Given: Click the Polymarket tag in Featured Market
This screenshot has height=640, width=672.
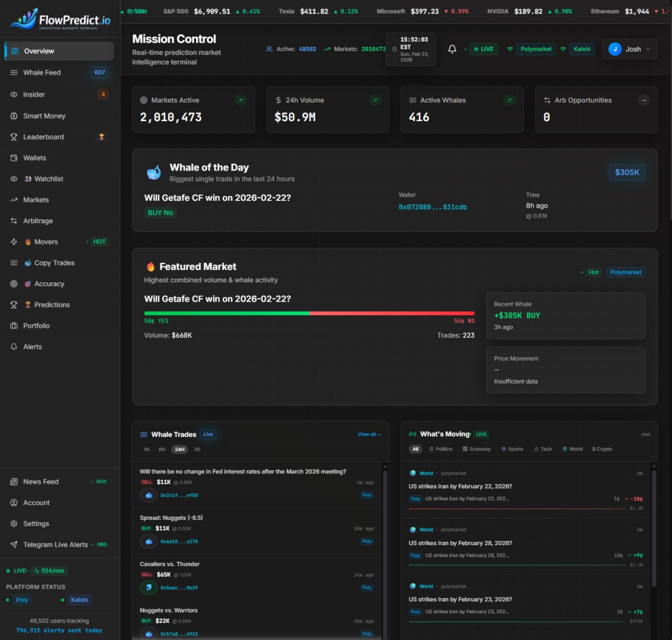Looking at the screenshot, I should point(625,272).
